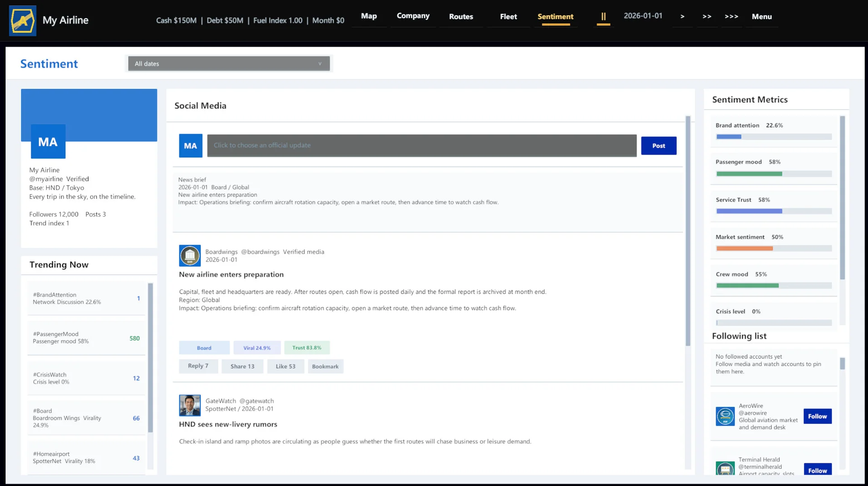Switch to the Routes tab

tap(461, 17)
